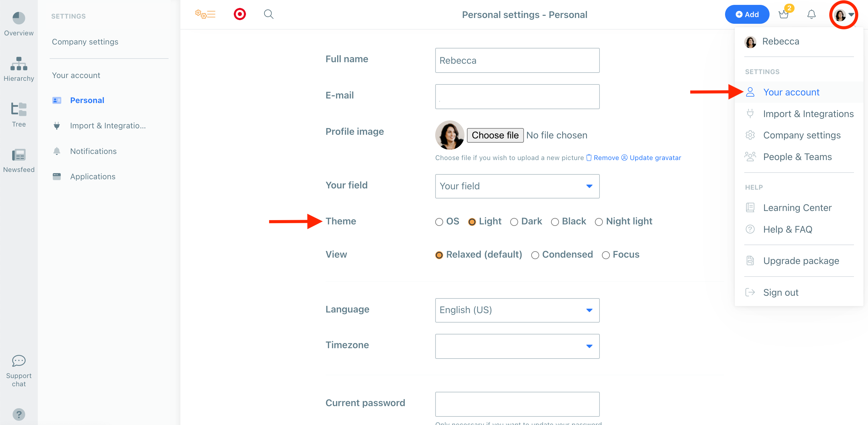The height and width of the screenshot is (425, 868).
Task: Enable the Night light theme
Action: tap(599, 222)
